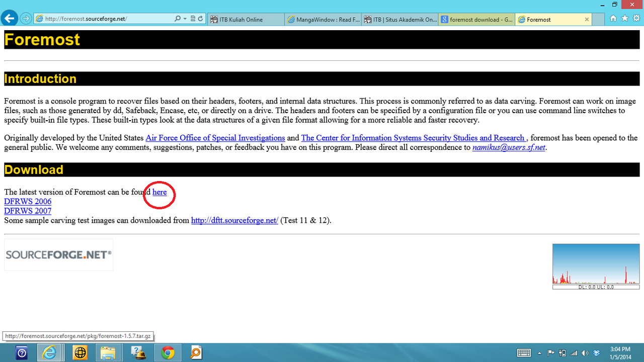Click the search magnifier in address bar
This screenshot has height=362, width=644.
pyautogui.click(x=178, y=19)
